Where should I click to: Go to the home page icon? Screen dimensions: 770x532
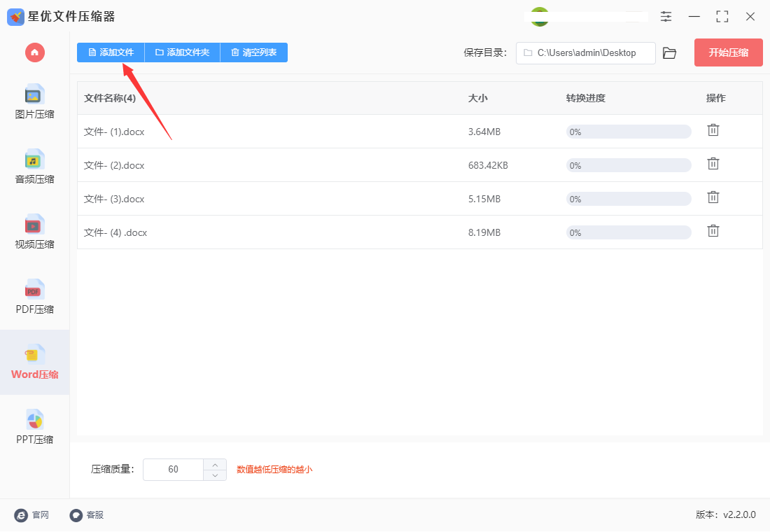click(x=35, y=52)
